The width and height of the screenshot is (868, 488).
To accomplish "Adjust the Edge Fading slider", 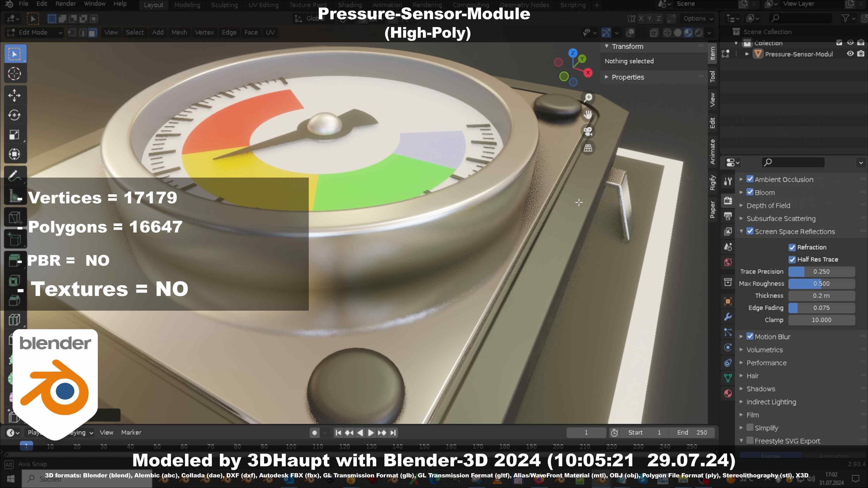I will pos(821,308).
